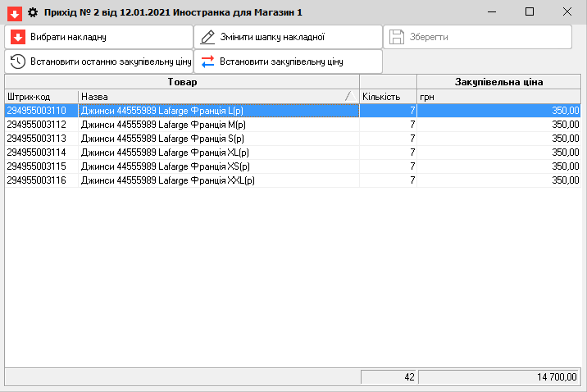Click the pencil icon on Змінити шапку накладної
This screenshot has height=392, width=587.
click(207, 37)
